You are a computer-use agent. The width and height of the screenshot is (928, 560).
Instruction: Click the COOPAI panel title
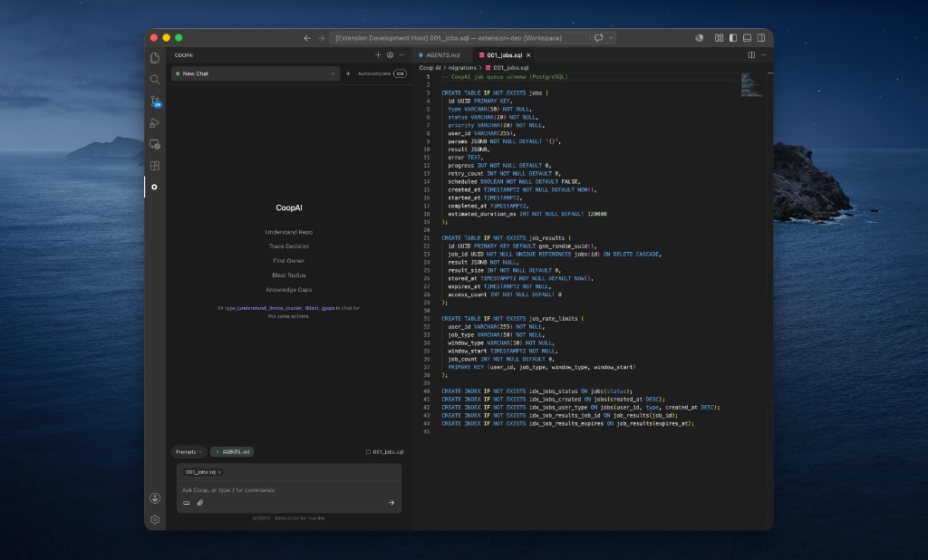pyautogui.click(x=184, y=55)
